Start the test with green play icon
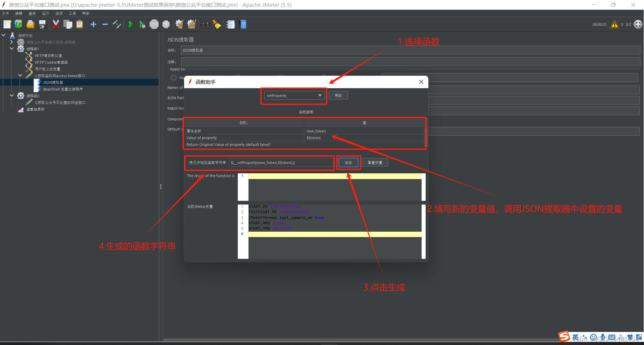 click(x=131, y=24)
